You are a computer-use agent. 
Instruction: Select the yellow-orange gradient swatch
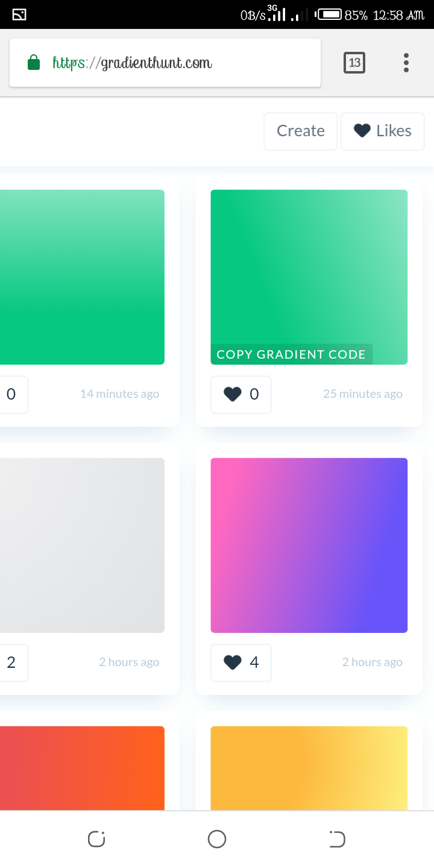pyautogui.click(x=309, y=769)
